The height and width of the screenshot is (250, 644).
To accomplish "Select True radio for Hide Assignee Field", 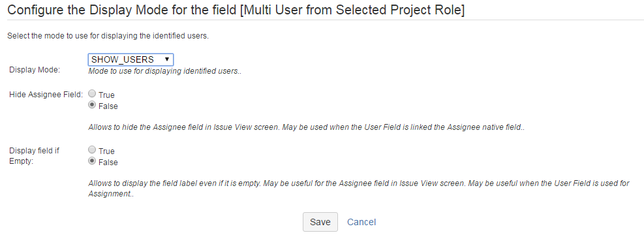I will pos(92,94).
